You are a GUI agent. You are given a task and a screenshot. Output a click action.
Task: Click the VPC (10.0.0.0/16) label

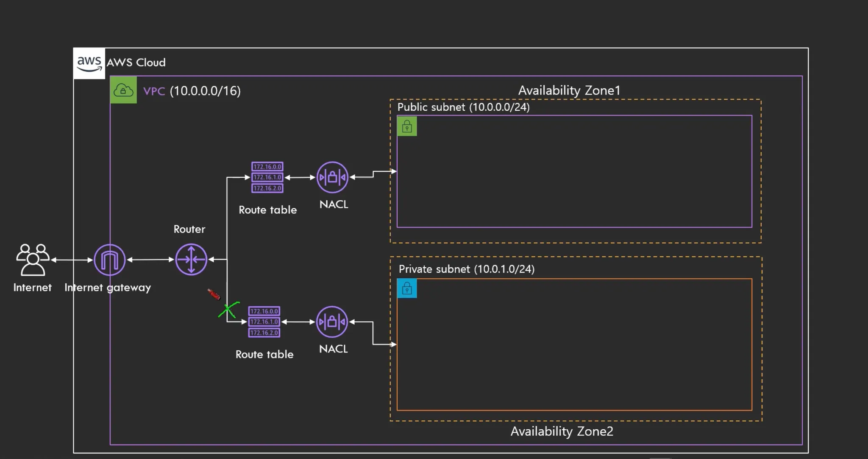[x=192, y=91]
